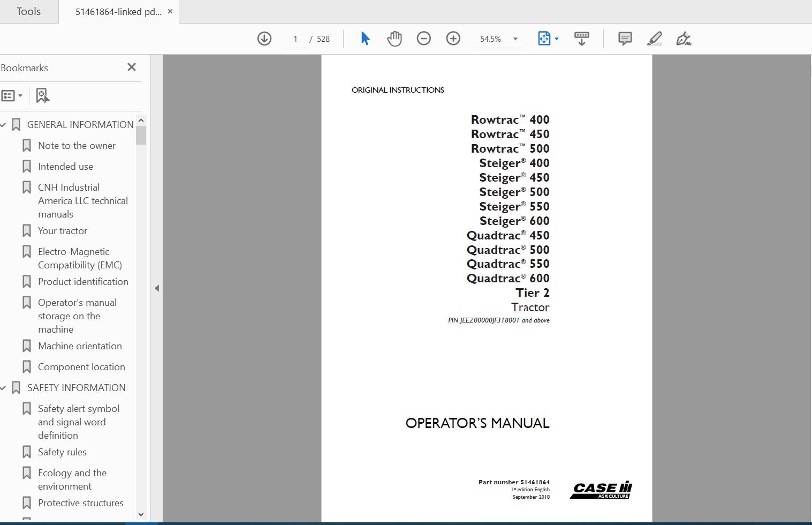Click bookmark icon beside Product identification
Viewport: 812px width, 525px height.
27,282
